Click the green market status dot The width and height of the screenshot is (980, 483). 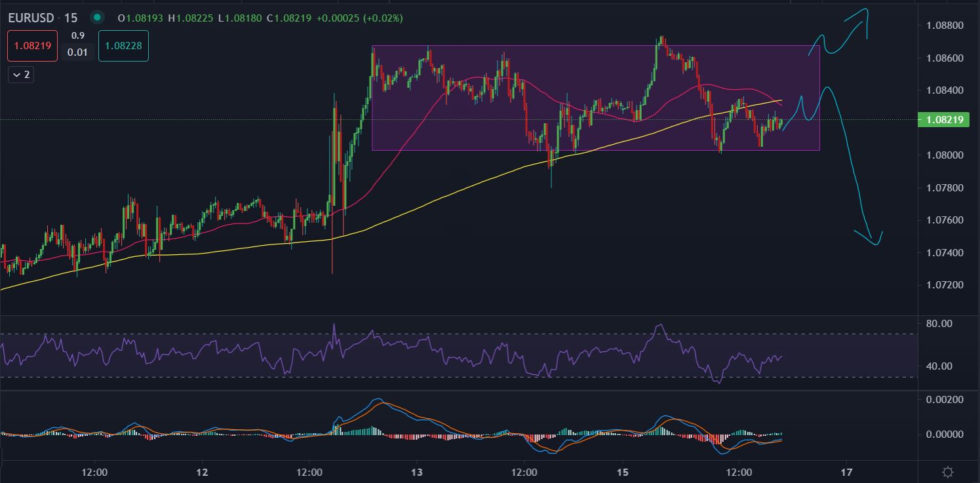[x=98, y=18]
